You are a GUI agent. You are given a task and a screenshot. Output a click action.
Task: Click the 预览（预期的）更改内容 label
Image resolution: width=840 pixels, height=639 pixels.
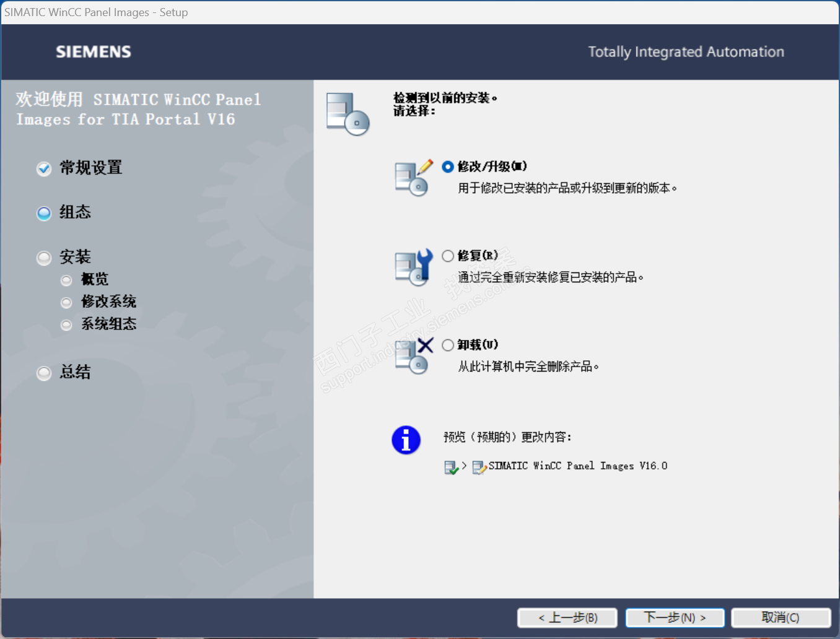507,437
